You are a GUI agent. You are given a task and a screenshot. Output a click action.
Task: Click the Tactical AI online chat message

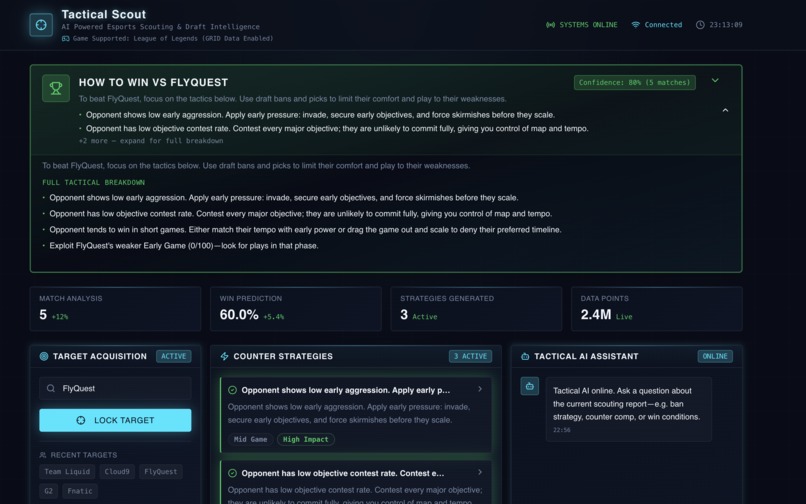pyautogui.click(x=629, y=409)
